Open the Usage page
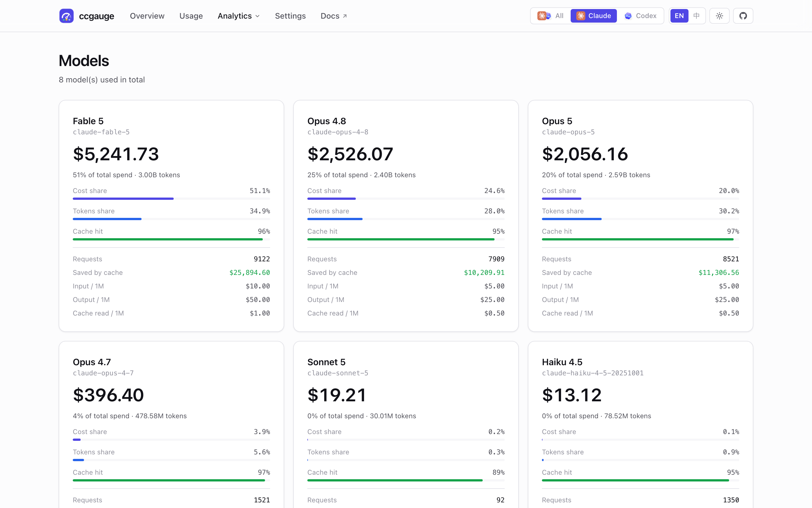 click(191, 16)
